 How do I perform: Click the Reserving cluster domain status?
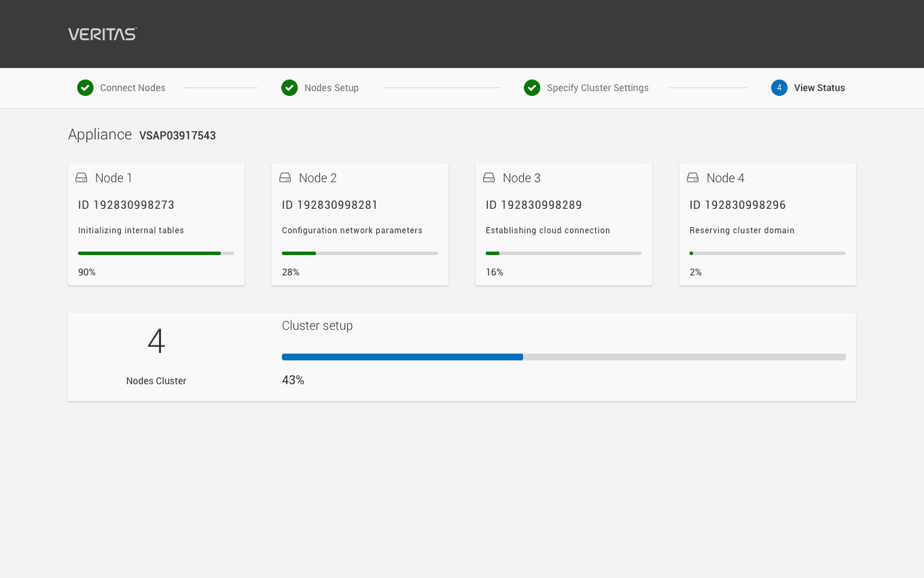click(742, 231)
